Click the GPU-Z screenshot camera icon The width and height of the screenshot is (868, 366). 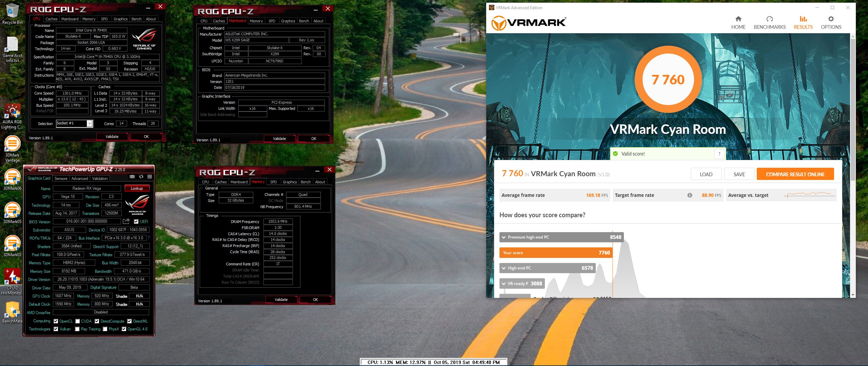coord(132,177)
